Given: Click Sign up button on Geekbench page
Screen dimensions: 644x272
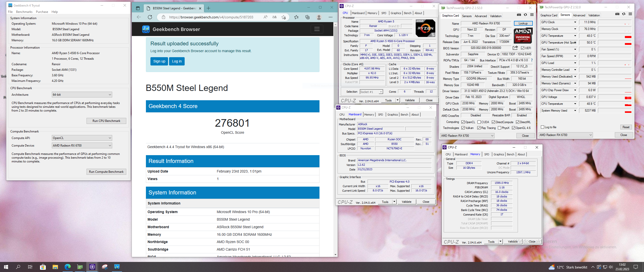Looking at the screenshot, I should click(159, 61).
